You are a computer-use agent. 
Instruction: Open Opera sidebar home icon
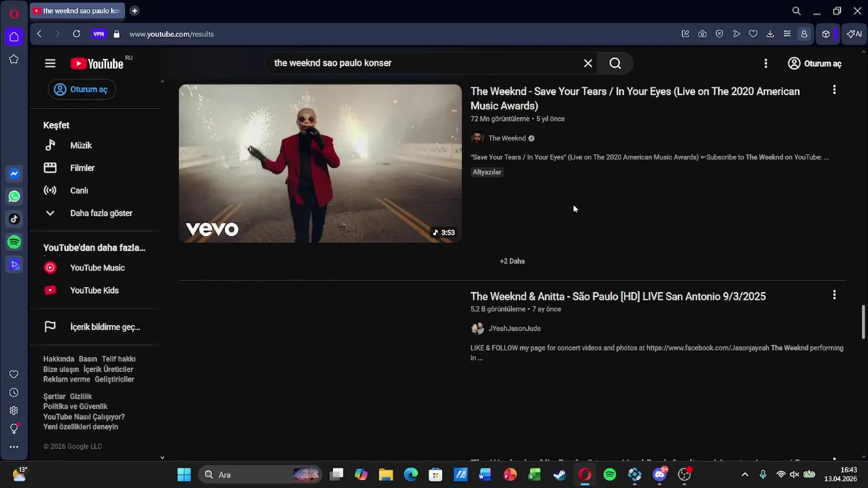(x=14, y=37)
